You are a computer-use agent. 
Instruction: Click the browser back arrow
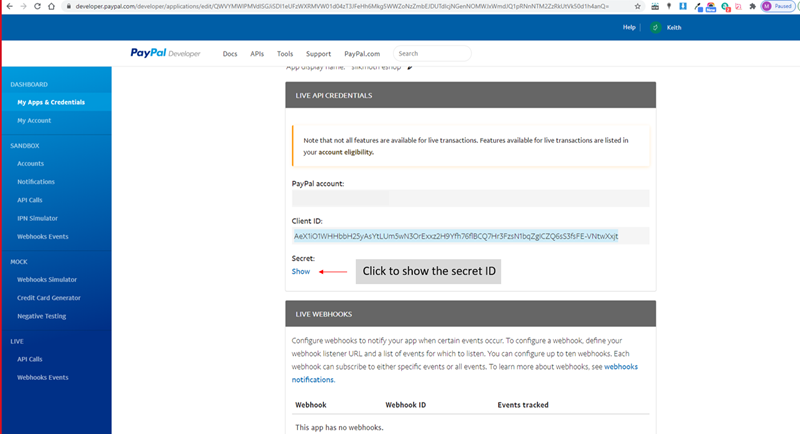click(x=8, y=6)
